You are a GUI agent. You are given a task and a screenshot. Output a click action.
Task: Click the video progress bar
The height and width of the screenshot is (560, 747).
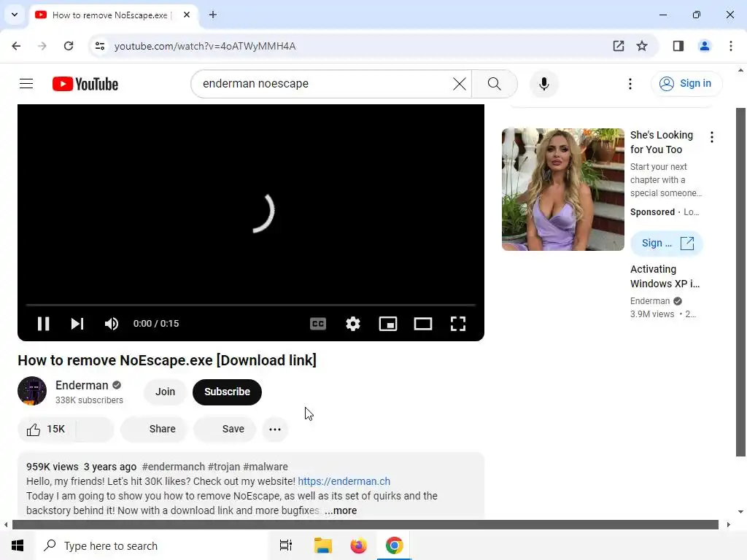click(251, 305)
